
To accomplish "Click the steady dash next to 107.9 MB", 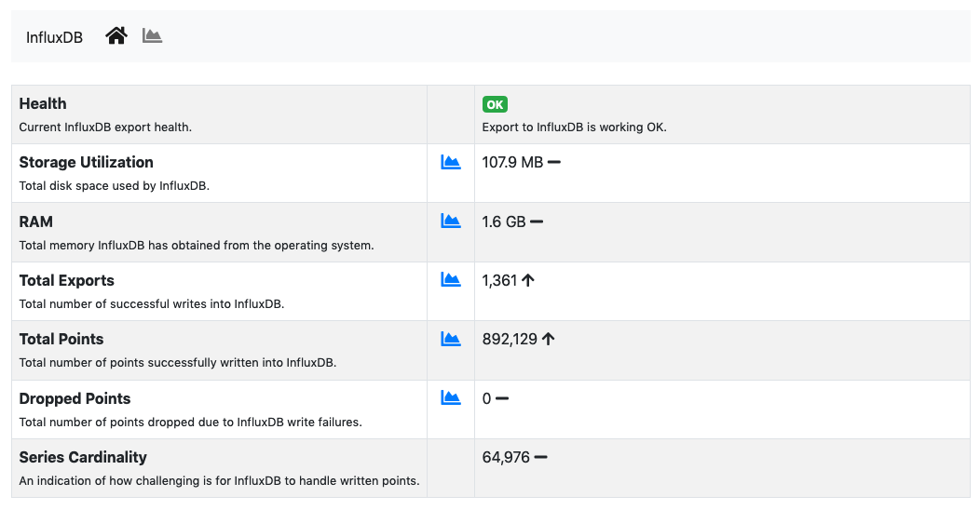I will (x=553, y=162).
